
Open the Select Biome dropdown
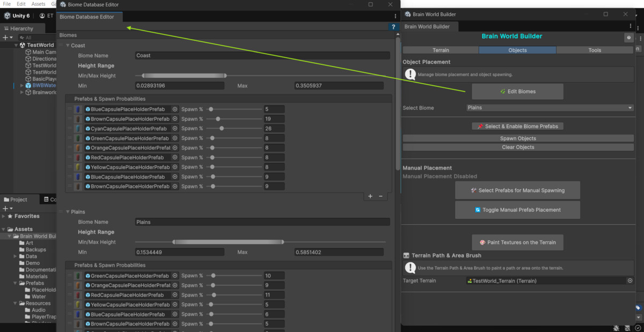pos(550,108)
